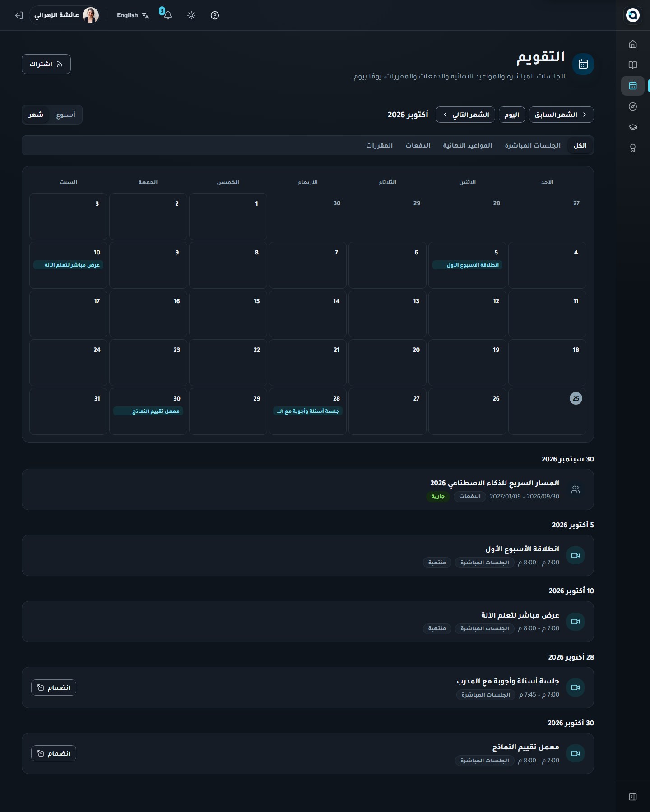Select the الدفعات filter tab
650x812 pixels.
(x=418, y=145)
